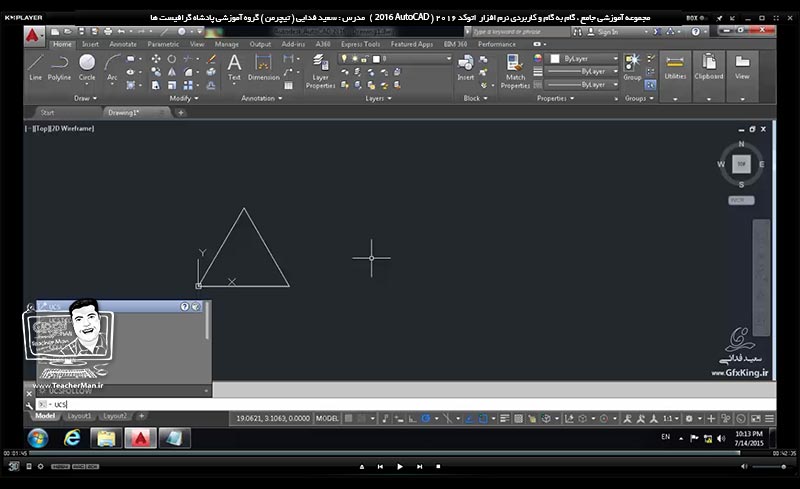Image resolution: width=800 pixels, height=489 pixels.
Task: Click the help question mark icon
Action: pos(695,32)
